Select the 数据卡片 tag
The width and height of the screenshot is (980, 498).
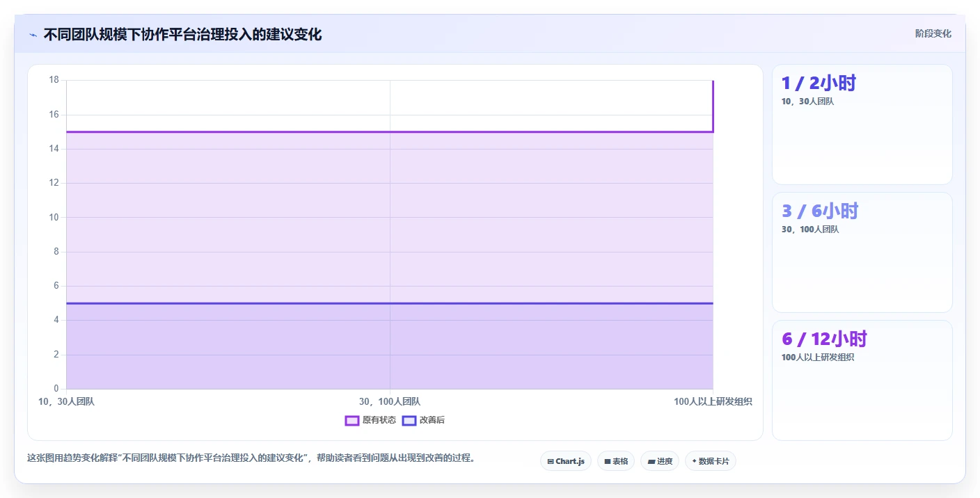pos(710,461)
